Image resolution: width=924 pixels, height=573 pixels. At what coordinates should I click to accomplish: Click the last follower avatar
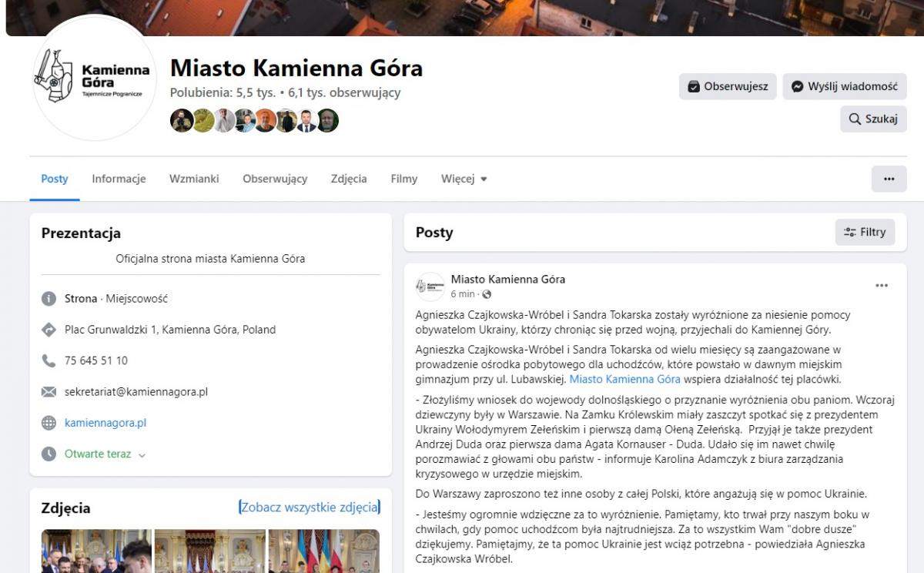click(327, 120)
